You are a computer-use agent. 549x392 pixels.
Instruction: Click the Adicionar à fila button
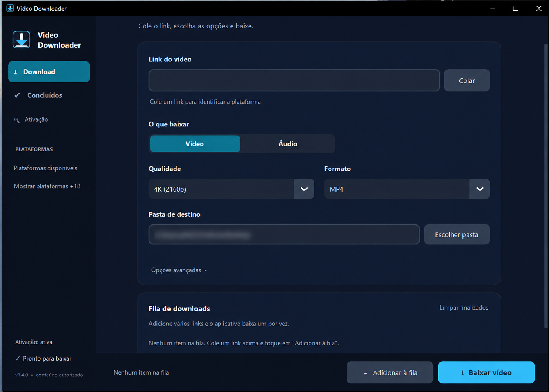[x=390, y=372]
